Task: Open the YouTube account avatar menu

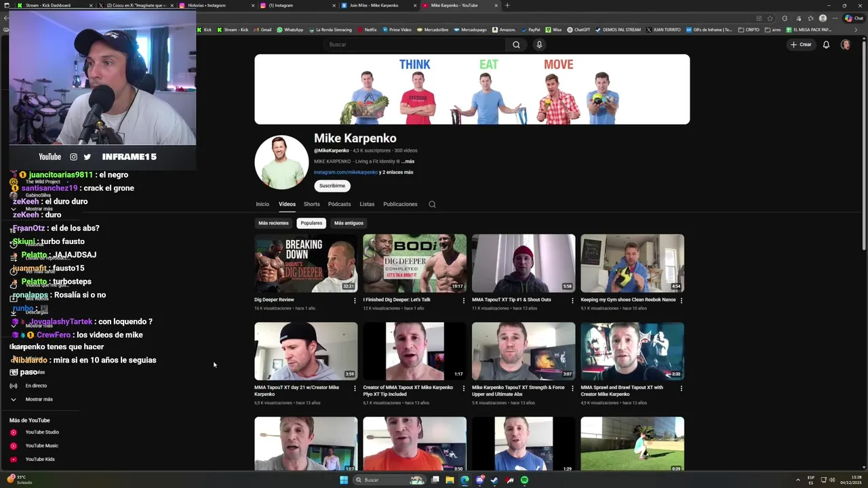Action: 846,45
